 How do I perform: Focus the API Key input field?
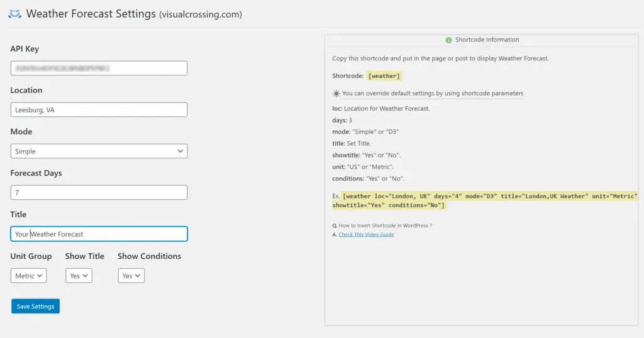pos(99,68)
